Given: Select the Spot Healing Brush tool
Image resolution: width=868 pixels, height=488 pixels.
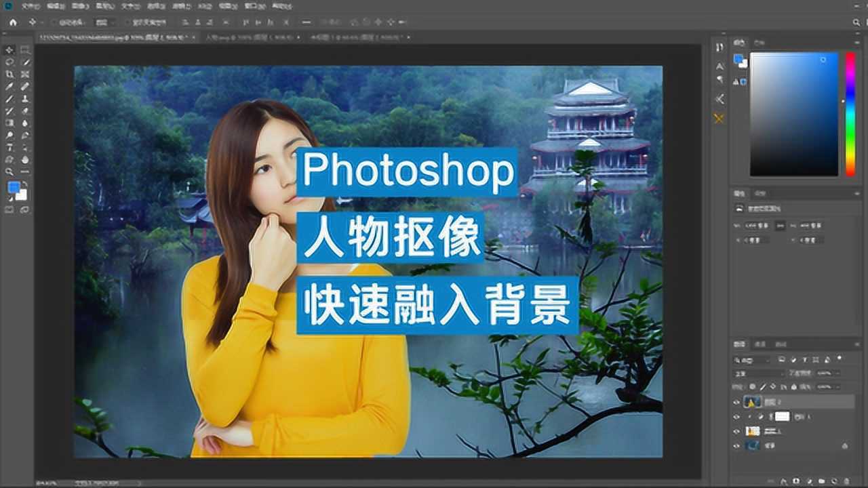Looking at the screenshot, I should (x=25, y=86).
